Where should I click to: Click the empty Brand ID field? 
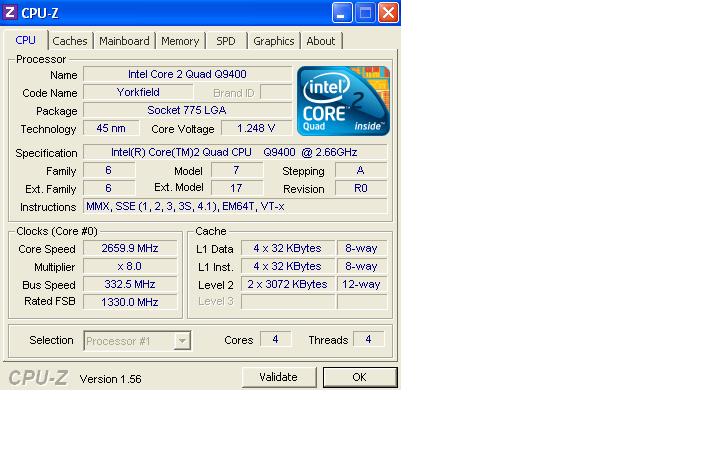[x=276, y=92]
